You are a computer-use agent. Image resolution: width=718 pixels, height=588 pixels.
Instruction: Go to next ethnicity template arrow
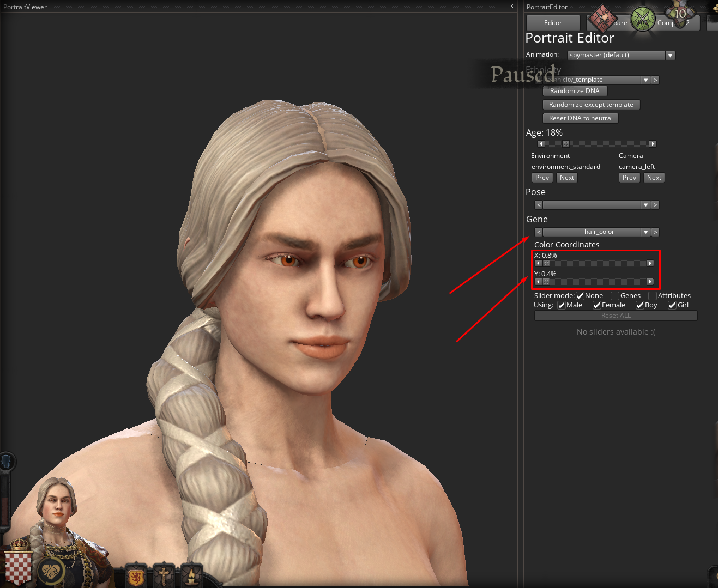(655, 80)
